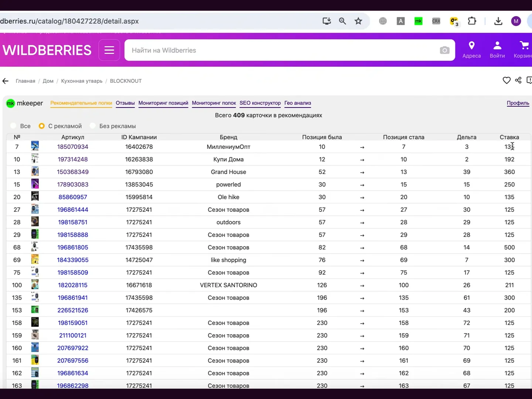532x399 pixels.
Task: Click the Дом breadcrumb
Action: [x=48, y=81]
